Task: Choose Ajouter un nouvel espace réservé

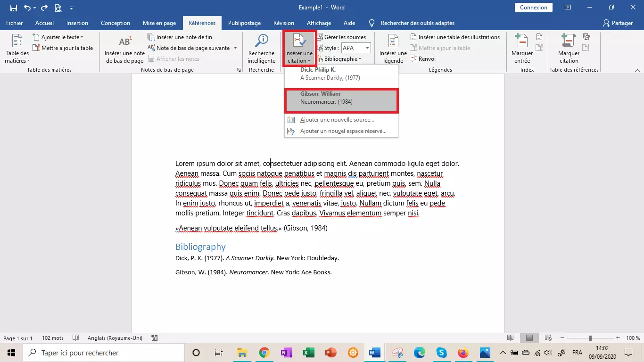Action: pos(341,131)
